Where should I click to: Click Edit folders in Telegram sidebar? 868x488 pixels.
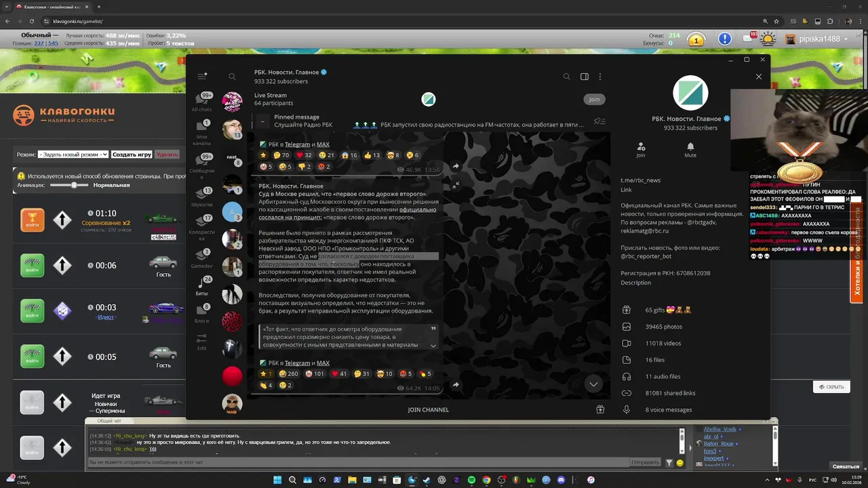202,342
